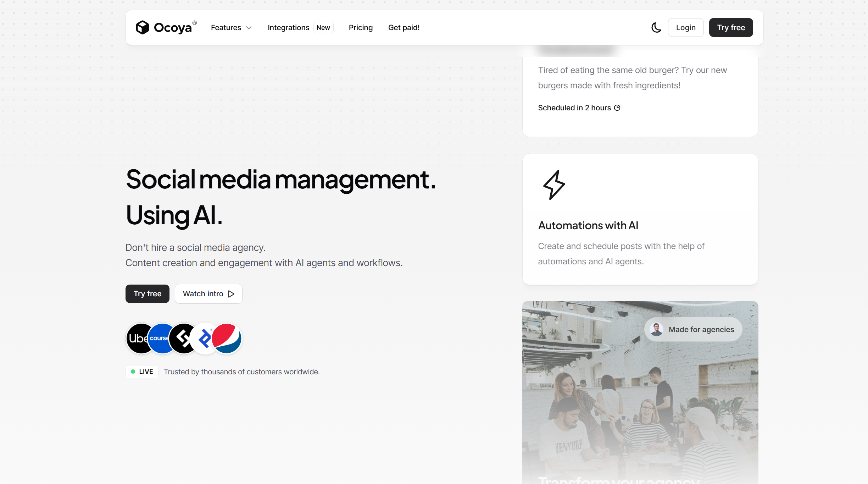Click the Pepsi logo circle

pyautogui.click(x=227, y=338)
